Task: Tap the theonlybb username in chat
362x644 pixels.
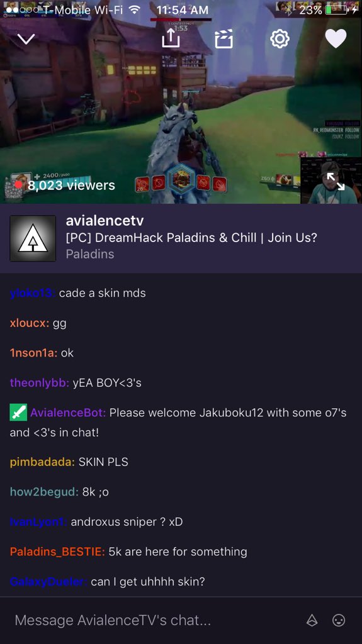Action: [40, 383]
